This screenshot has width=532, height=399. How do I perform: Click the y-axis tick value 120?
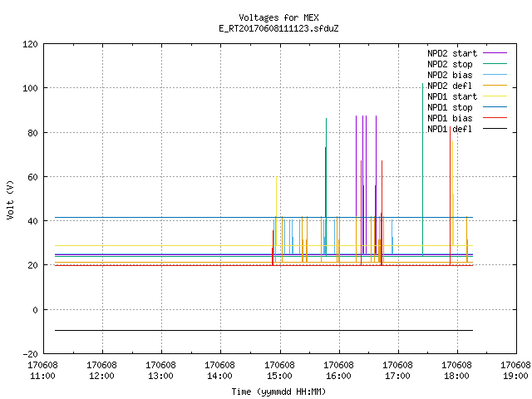[x=30, y=44]
